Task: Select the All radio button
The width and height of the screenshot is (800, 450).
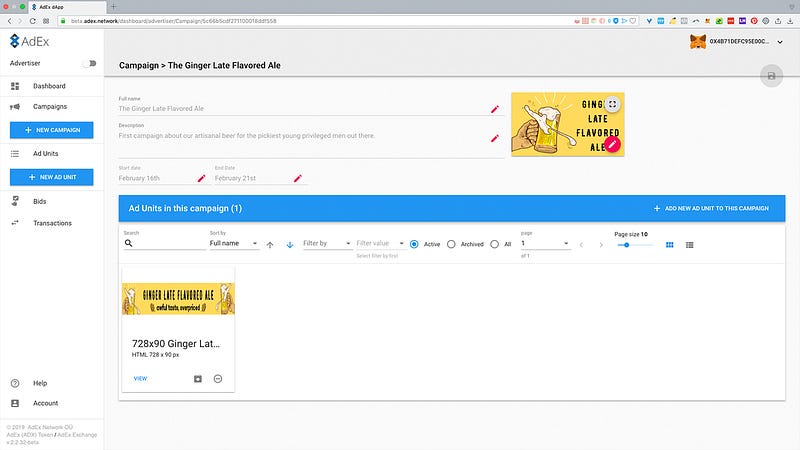Action: tap(494, 244)
